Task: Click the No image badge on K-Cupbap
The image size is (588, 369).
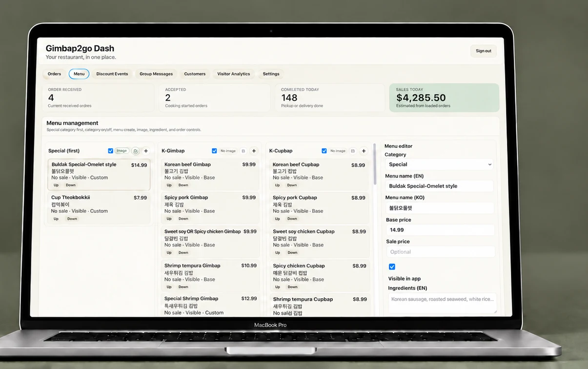Action: [338, 151]
